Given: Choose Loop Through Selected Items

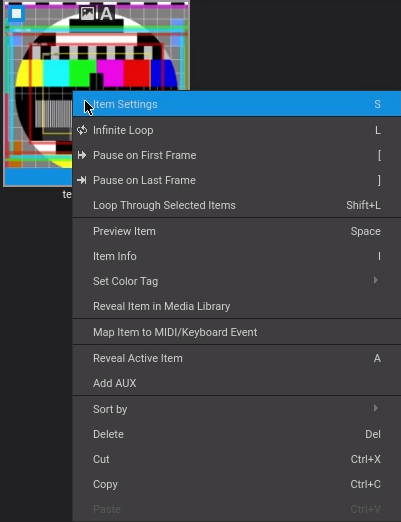Looking at the screenshot, I should (237, 205).
